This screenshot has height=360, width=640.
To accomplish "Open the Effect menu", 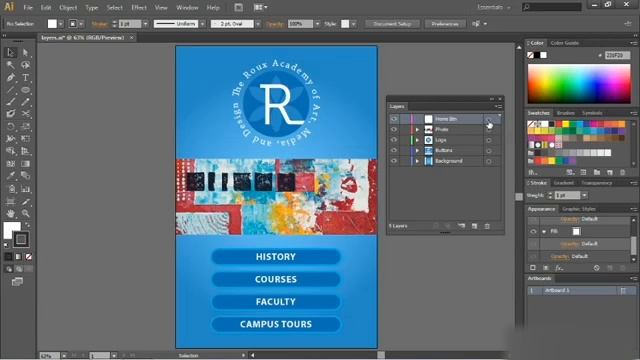I will [x=139, y=7].
